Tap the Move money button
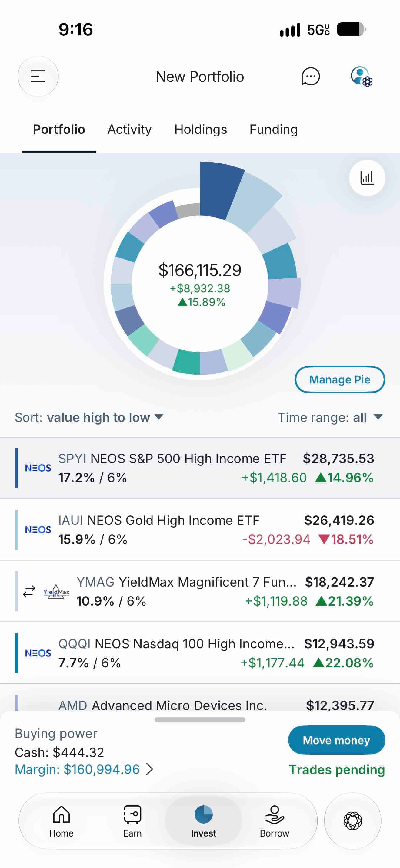This screenshot has height=868, width=400. (x=336, y=740)
